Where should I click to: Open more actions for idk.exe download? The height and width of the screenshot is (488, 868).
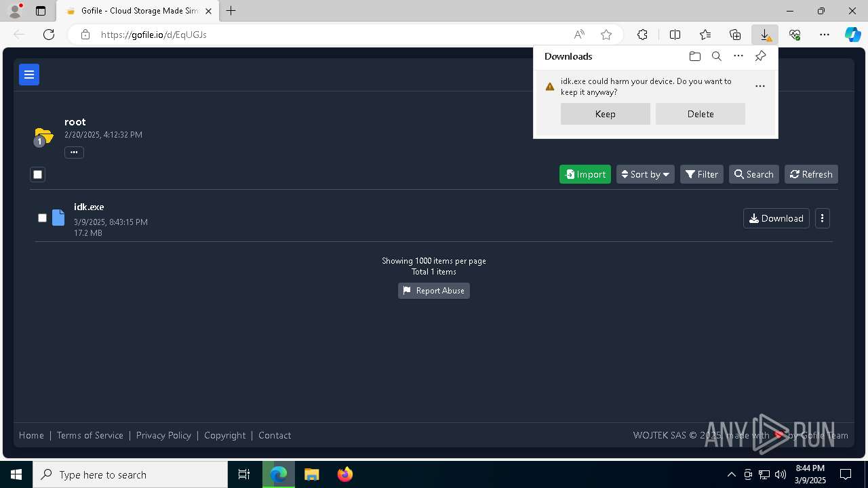[x=760, y=86]
